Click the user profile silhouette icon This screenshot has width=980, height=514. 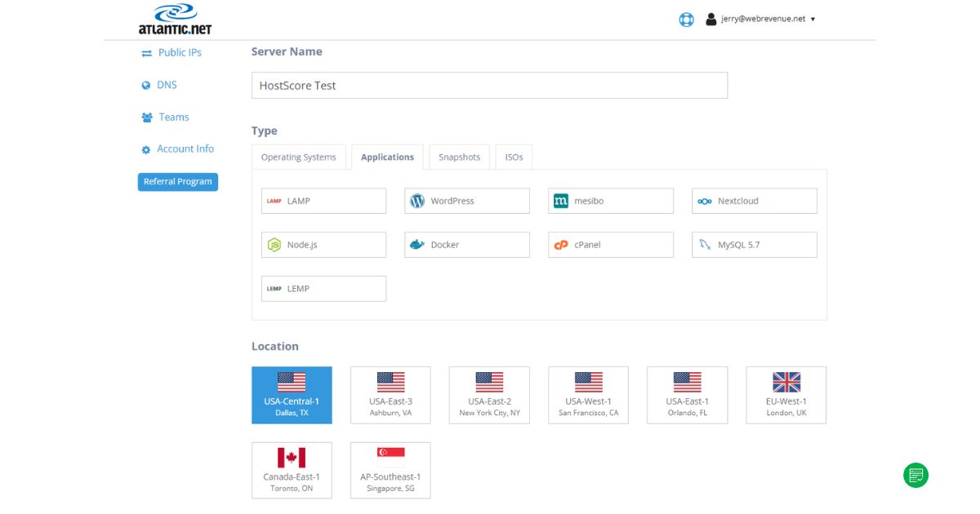tap(710, 19)
